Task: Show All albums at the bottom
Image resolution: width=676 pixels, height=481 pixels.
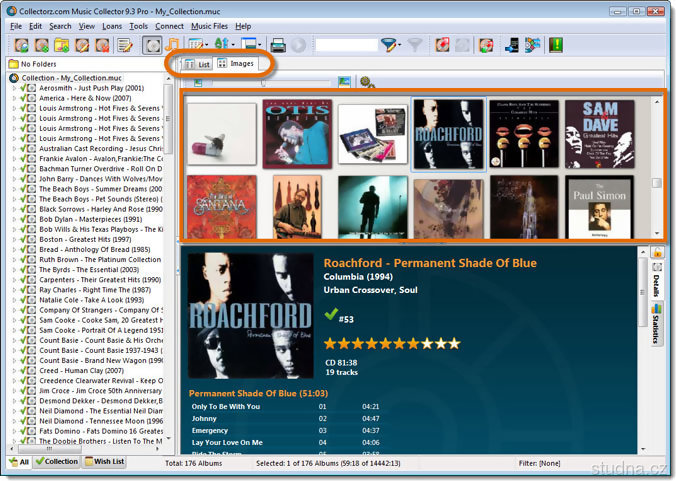Action: click(19, 462)
